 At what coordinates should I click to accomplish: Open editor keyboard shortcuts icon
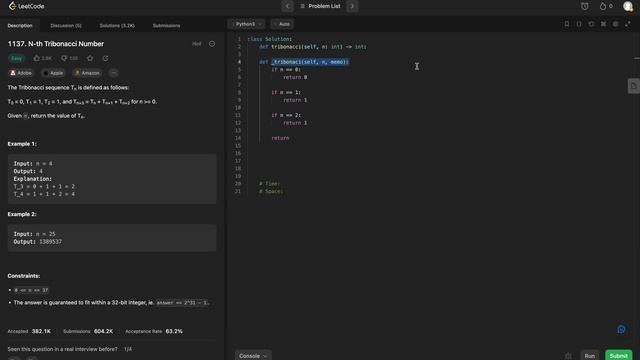(x=603, y=24)
